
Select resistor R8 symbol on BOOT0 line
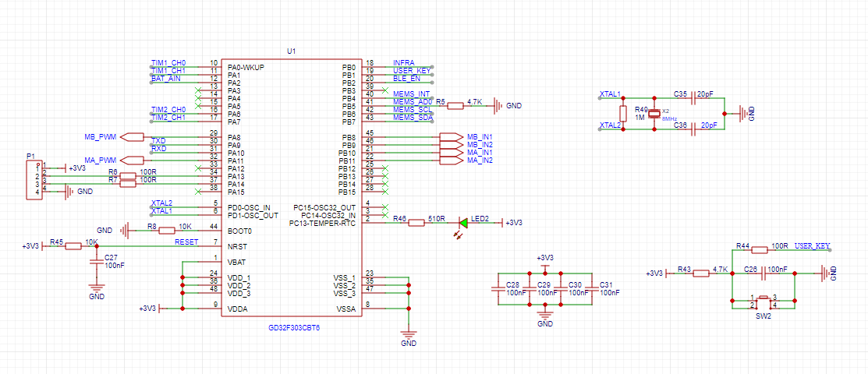(167, 231)
